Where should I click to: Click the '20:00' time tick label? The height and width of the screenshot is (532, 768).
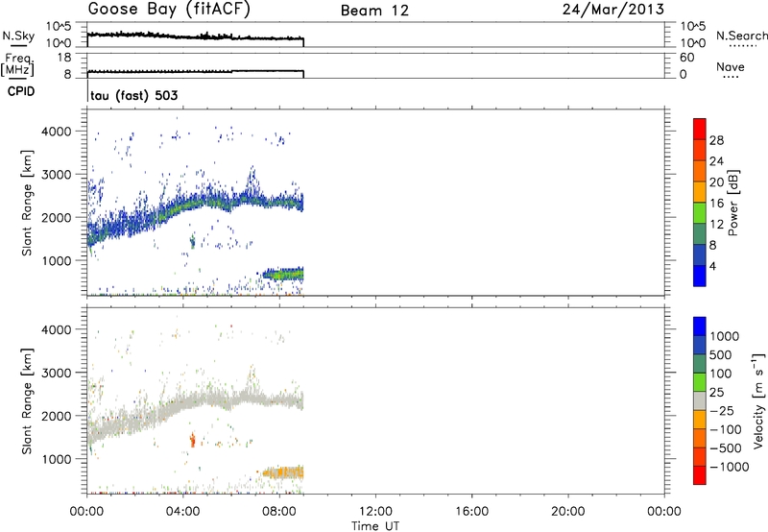[x=568, y=512]
